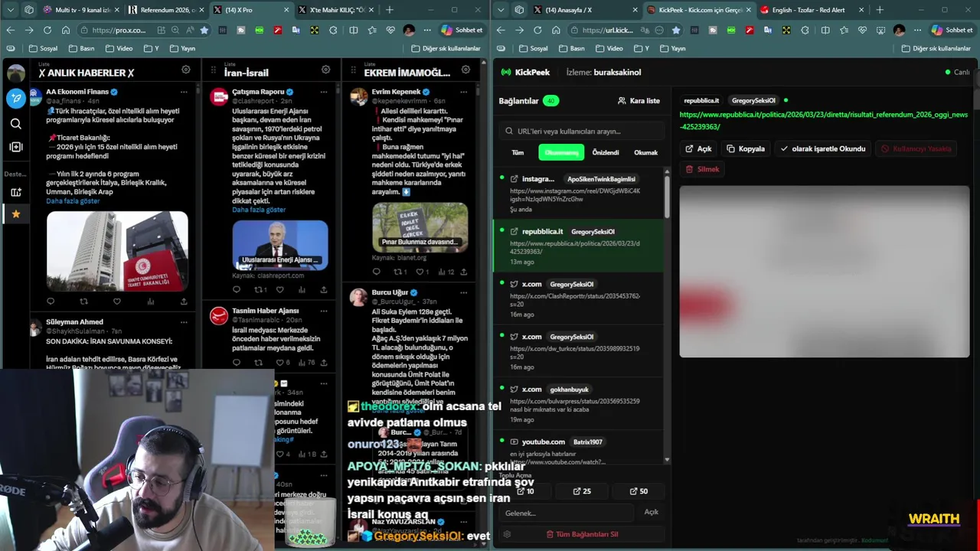Expand Daha fazla göster on AA Ekonomi post
The image size is (980, 551).
[73, 201]
